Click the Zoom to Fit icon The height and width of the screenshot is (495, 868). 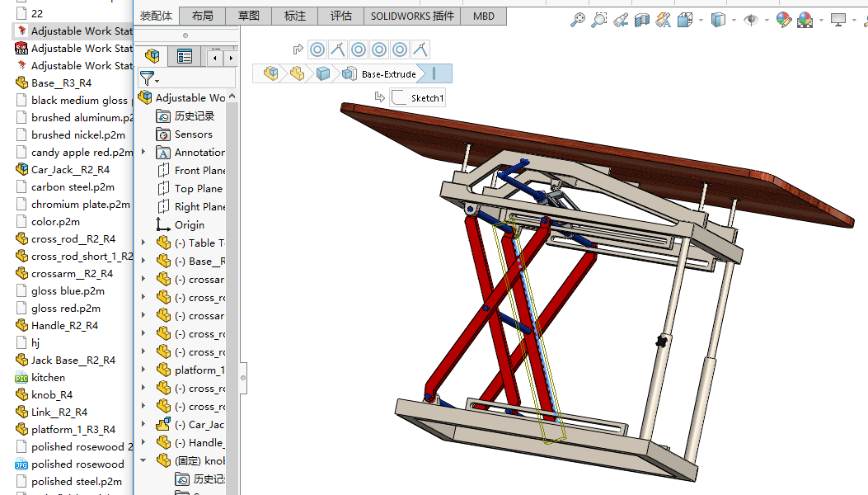coord(578,20)
